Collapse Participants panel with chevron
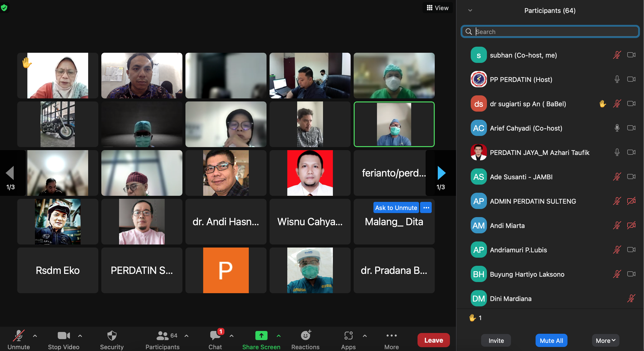 coord(470,10)
